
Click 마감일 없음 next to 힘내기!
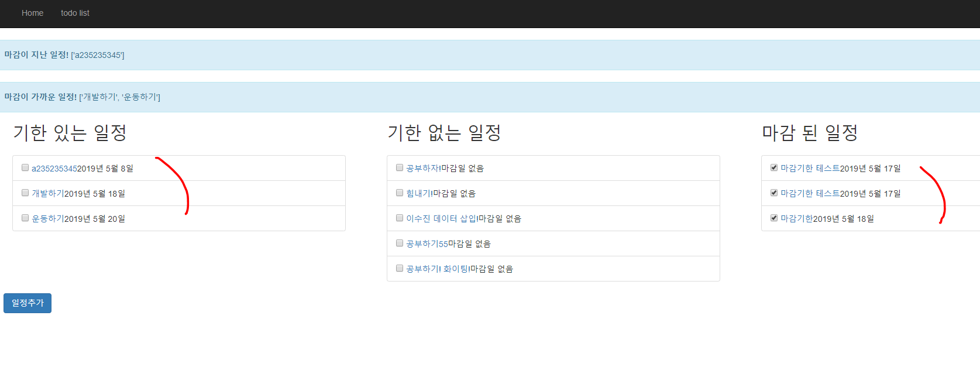click(454, 194)
